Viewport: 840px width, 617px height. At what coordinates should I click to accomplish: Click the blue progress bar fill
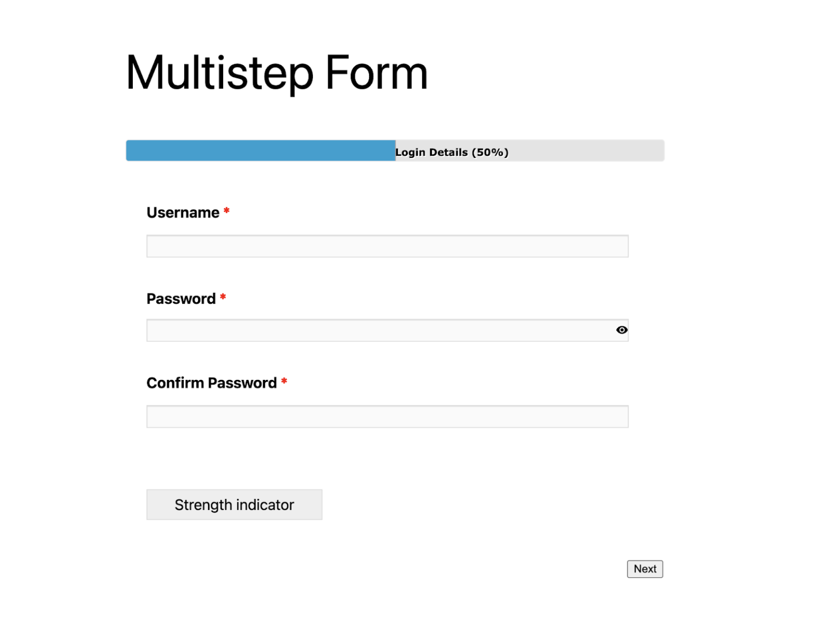257,150
